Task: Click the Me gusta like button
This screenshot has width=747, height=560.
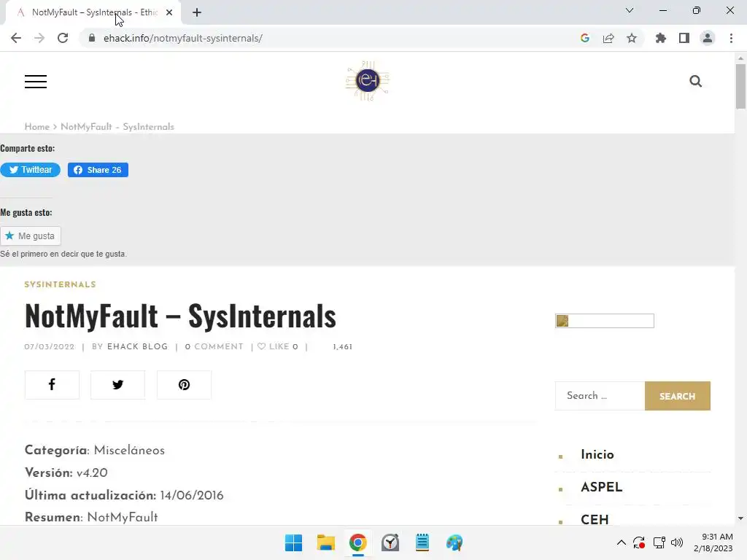Action: [x=31, y=236]
